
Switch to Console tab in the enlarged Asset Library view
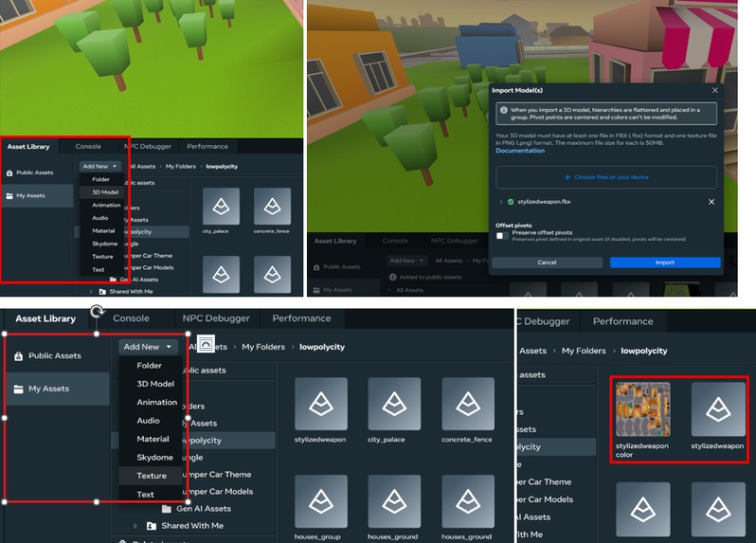tap(131, 318)
